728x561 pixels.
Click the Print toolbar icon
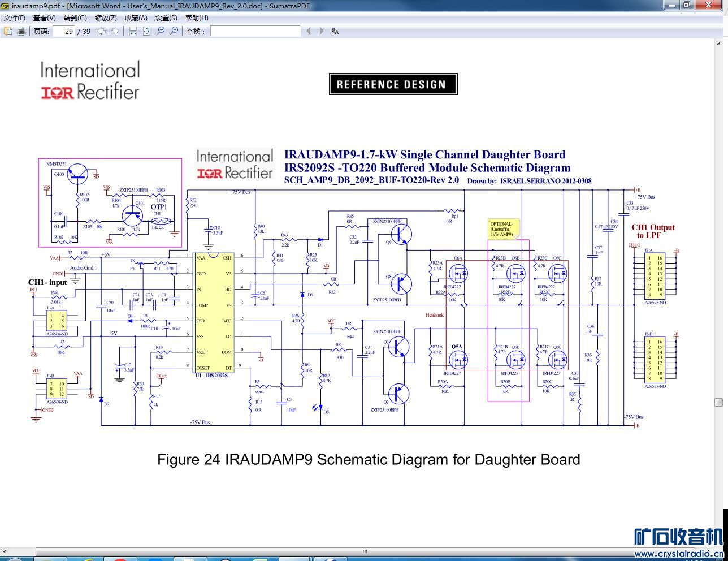21,31
